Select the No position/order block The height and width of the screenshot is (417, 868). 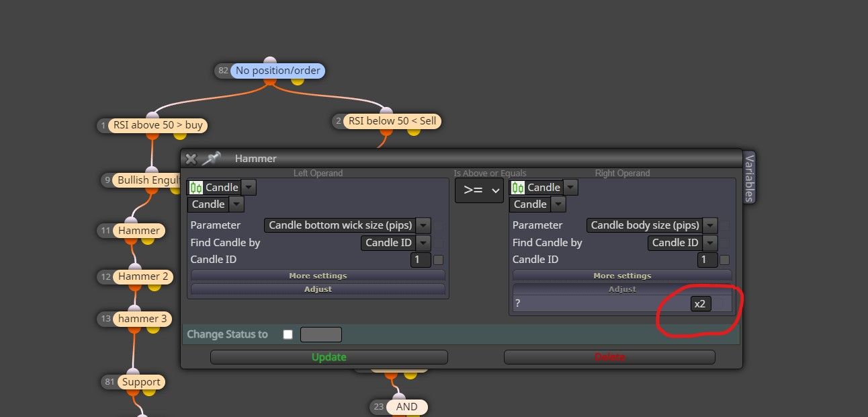(x=277, y=71)
